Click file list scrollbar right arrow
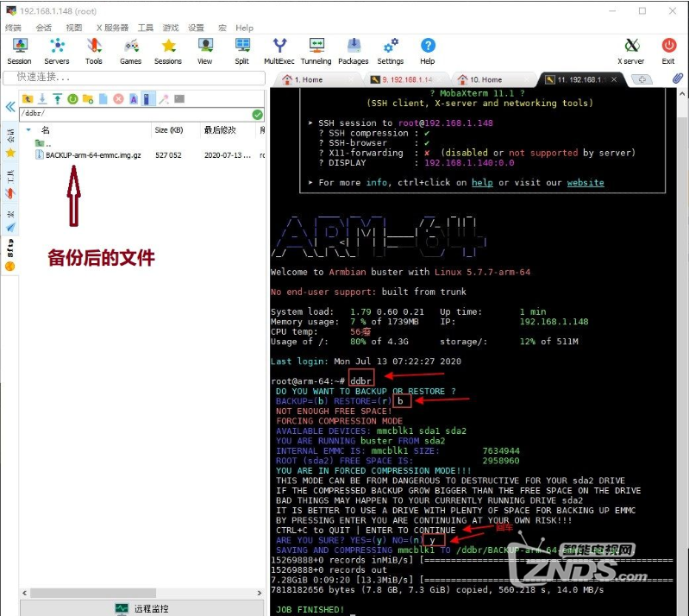The width and height of the screenshot is (689, 616). pos(260,593)
